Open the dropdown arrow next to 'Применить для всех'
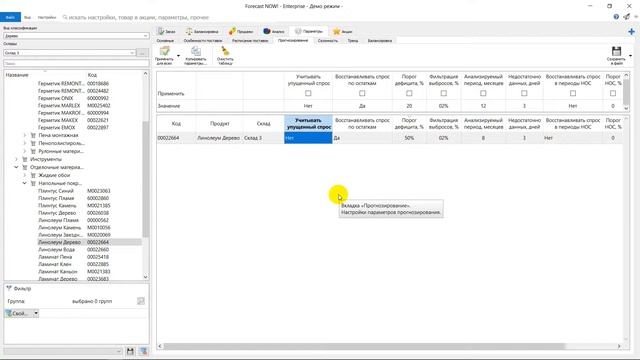This screenshot has width=640, height=360. [x=178, y=56]
